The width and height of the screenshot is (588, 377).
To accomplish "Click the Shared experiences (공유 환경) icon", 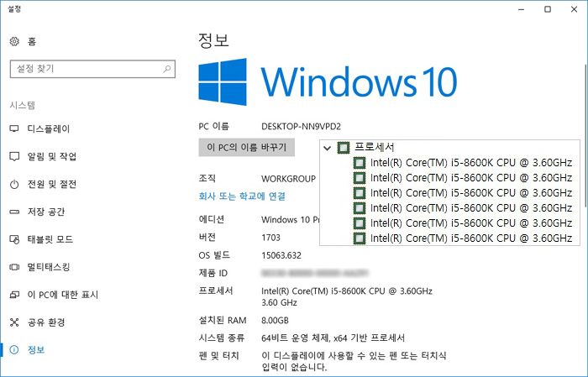I will (14, 322).
